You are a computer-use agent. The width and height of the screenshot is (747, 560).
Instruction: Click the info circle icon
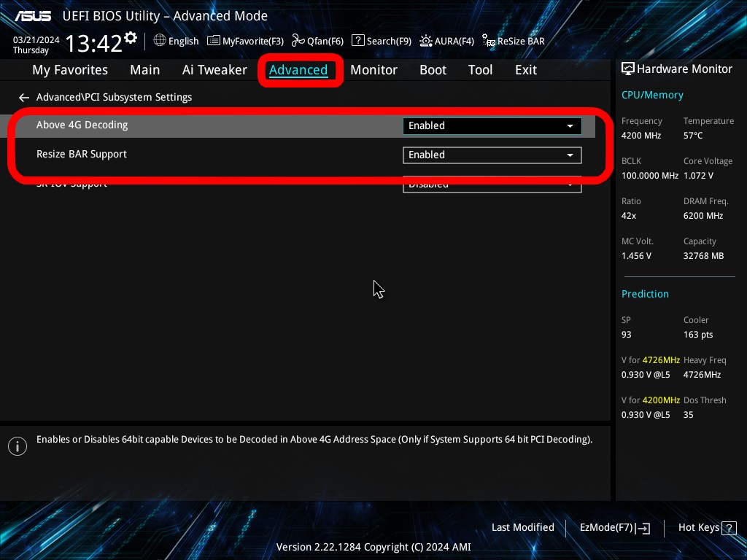point(18,446)
